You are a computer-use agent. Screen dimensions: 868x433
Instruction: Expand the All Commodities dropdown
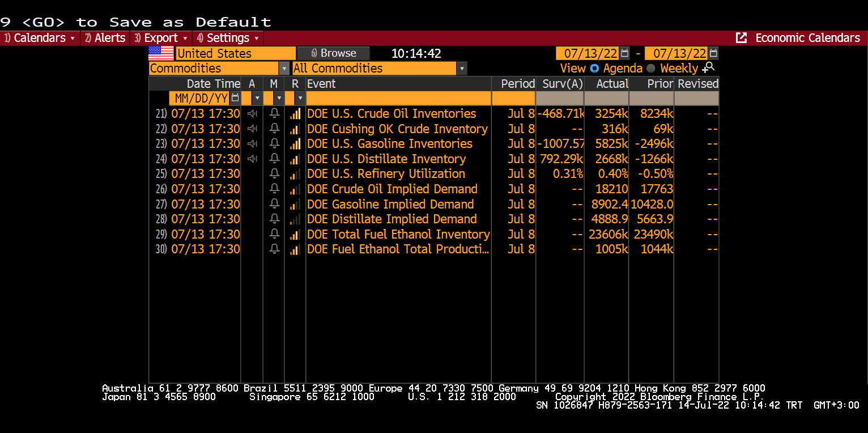point(462,68)
